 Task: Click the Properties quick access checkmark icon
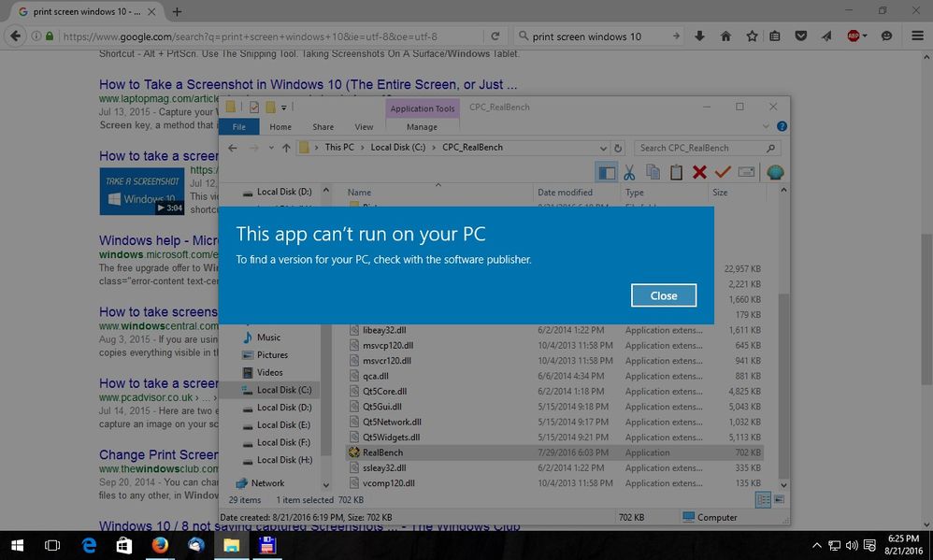tap(254, 108)
